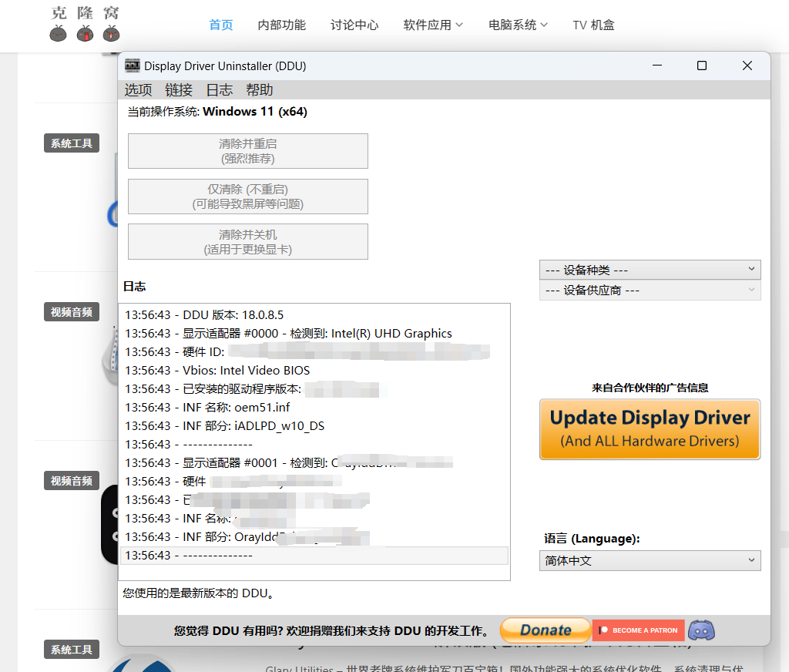Viewport: 789px width, 672px height.
Task: Go to 首页 on the website navigation
Action: pyautogui.click(x=221, y=25)
